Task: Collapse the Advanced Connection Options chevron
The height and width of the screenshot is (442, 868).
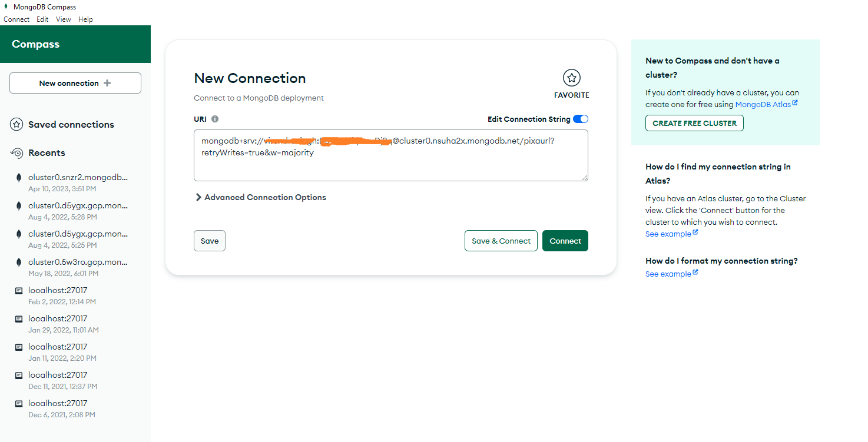Action: click(198, 197)
